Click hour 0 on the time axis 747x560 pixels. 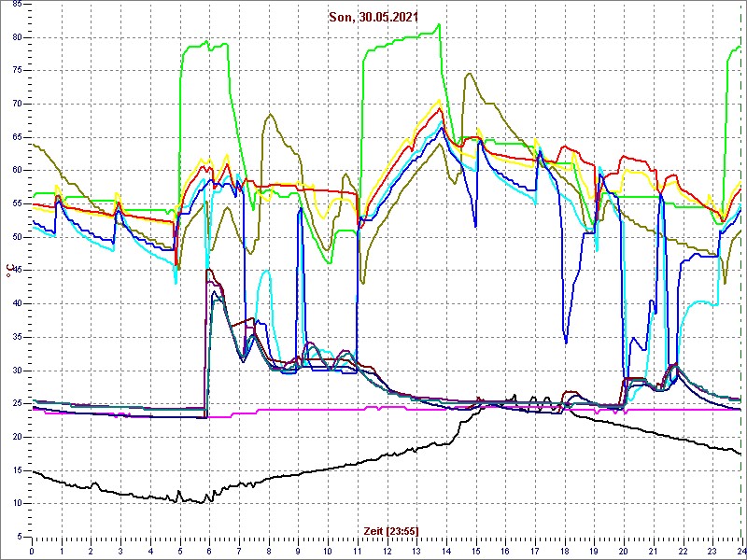click(32, 550)
